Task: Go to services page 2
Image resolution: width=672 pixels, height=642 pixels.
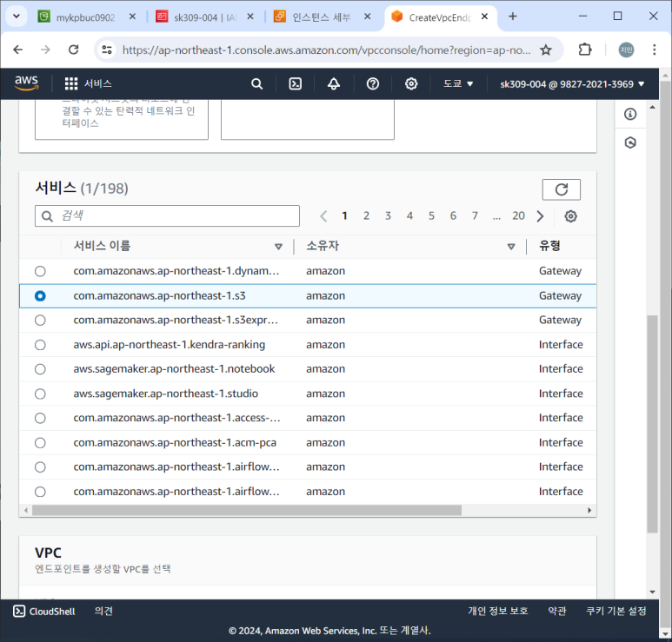Action: pos(367,215)
